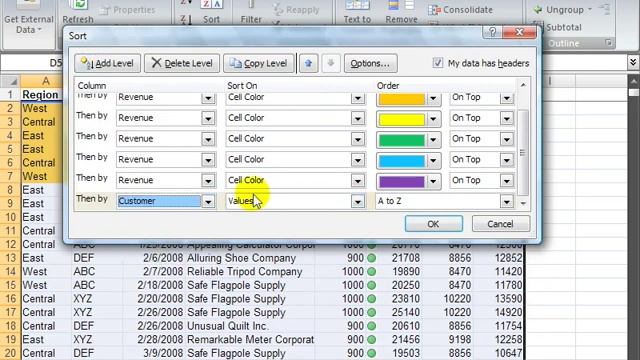The width and height of the screenshot is (640, 360).
Task: Click the yellow color swatch
Action: 402,119
